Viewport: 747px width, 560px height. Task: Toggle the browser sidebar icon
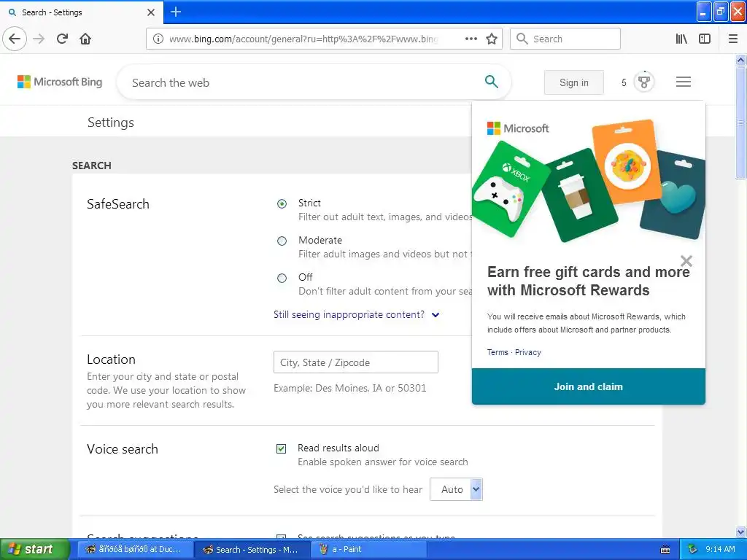click(705, 39)
